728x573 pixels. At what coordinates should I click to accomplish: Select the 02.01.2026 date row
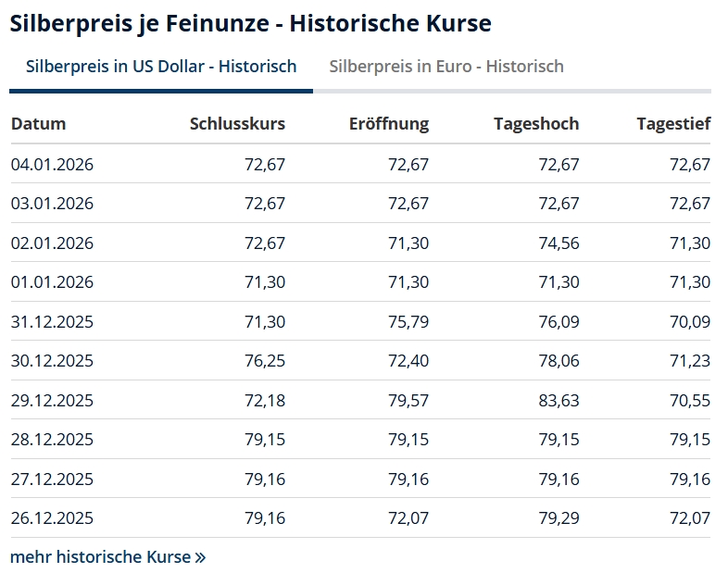[52, 243]
